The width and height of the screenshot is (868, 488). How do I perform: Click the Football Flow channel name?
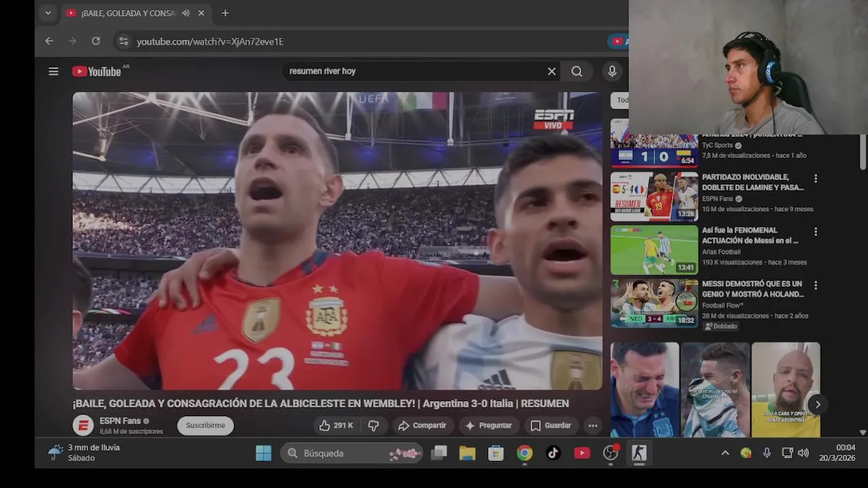pyautogui.click(x=723, y=306)
